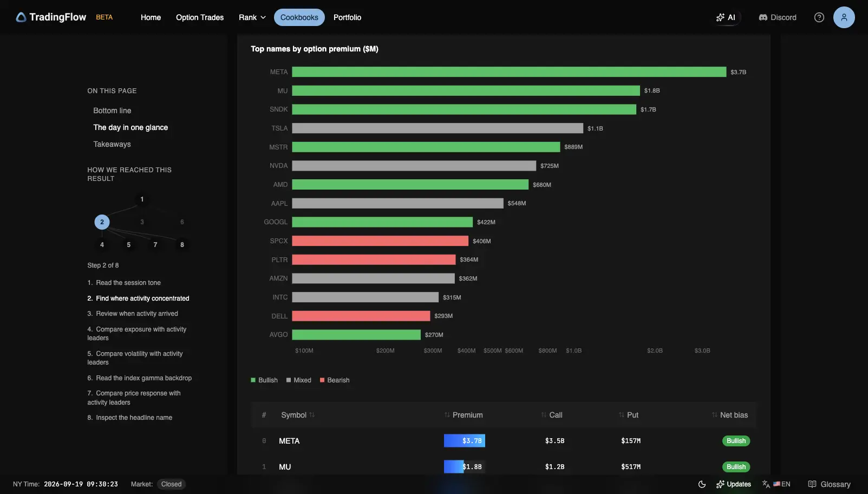Open the Glossary
This screenshot has height=494, width=868.
click(x=830, y=484)
